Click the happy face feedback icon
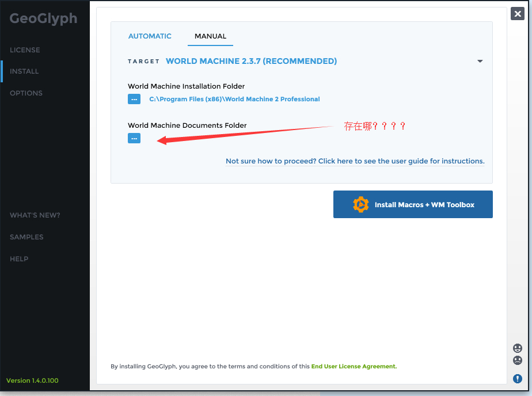Viewport: 532px width, 396px height. (x=518, y=348)
